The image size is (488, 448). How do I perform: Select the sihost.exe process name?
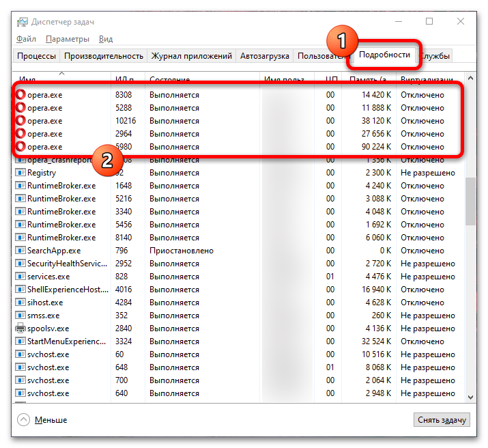45,303
